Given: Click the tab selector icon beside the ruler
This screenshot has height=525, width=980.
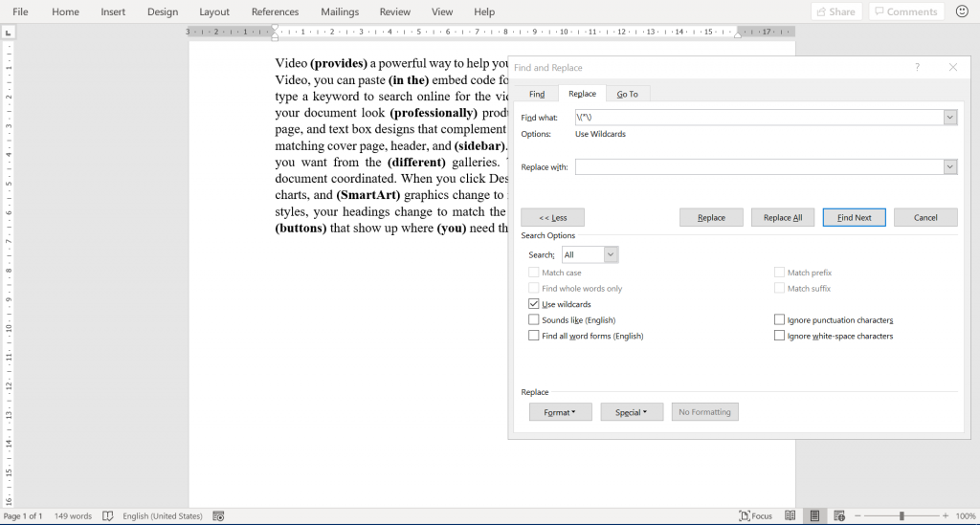Looking at the screenshot, I should click(9, 32).
